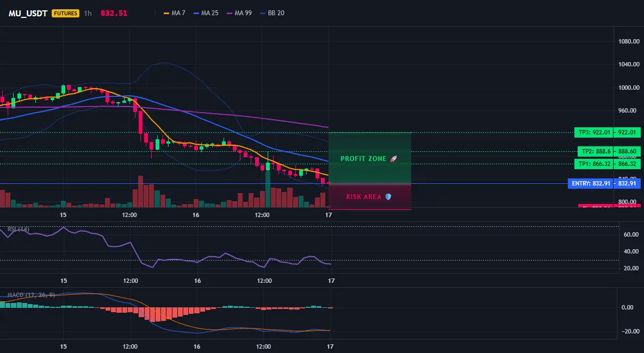Click date 17 on MACD time axis
This screenshot has height=353, width=644.
click(331, 346)
